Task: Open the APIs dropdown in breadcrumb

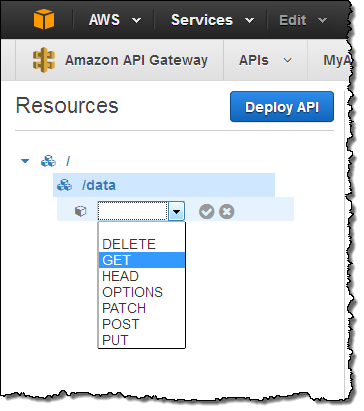Action: pos(265,60)
